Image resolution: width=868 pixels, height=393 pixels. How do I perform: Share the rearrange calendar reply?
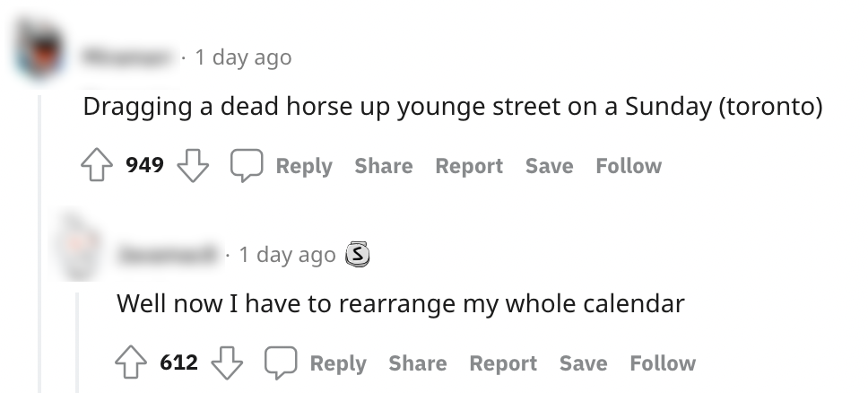417,363
